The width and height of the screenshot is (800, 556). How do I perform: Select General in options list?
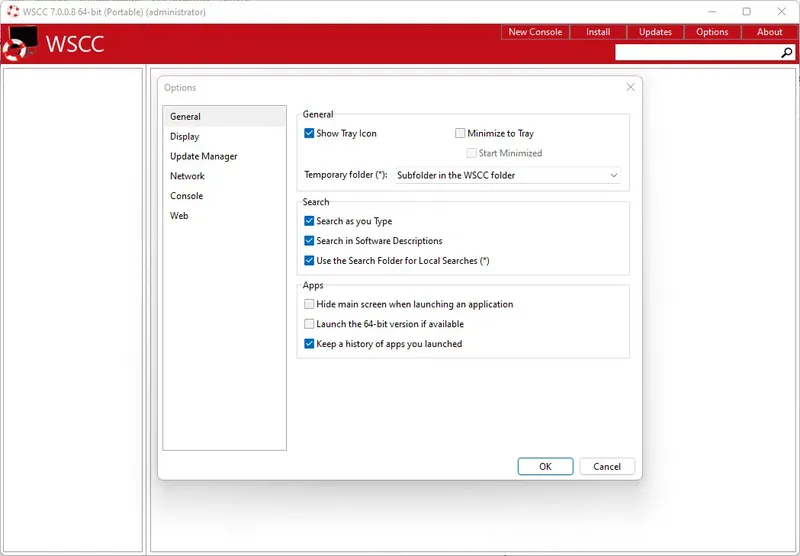(x=224, y=116)
